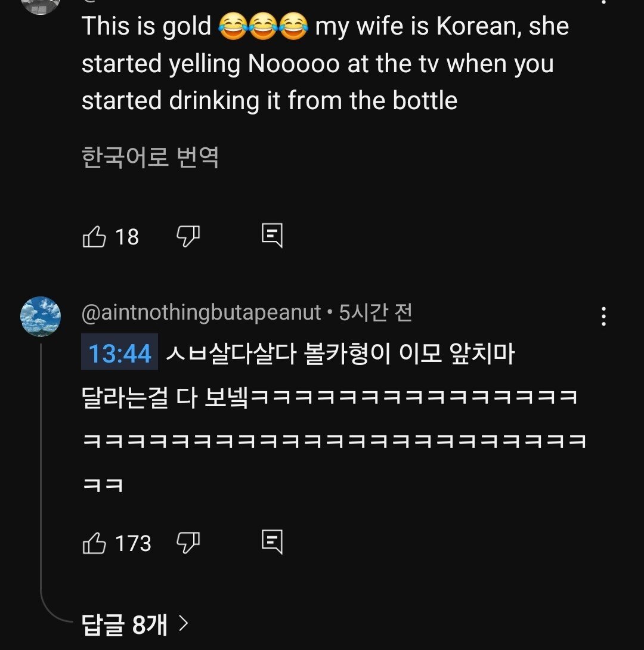This screenshot has width=644, height=650.
Task: Open the top commenter's avatar thumbnail
Action: [40, 6]
